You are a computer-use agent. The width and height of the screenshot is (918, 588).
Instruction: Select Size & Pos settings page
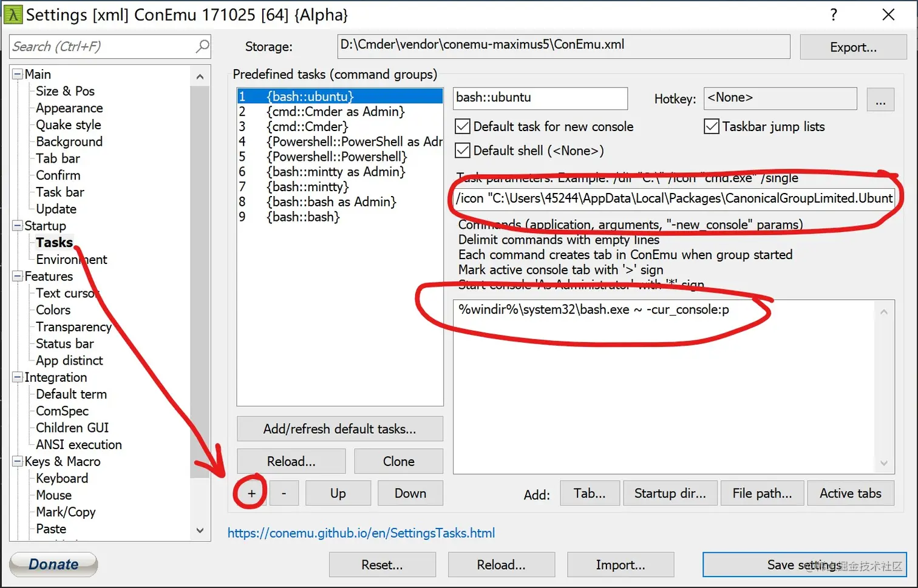pyautogui.click(x=66, y=91)
